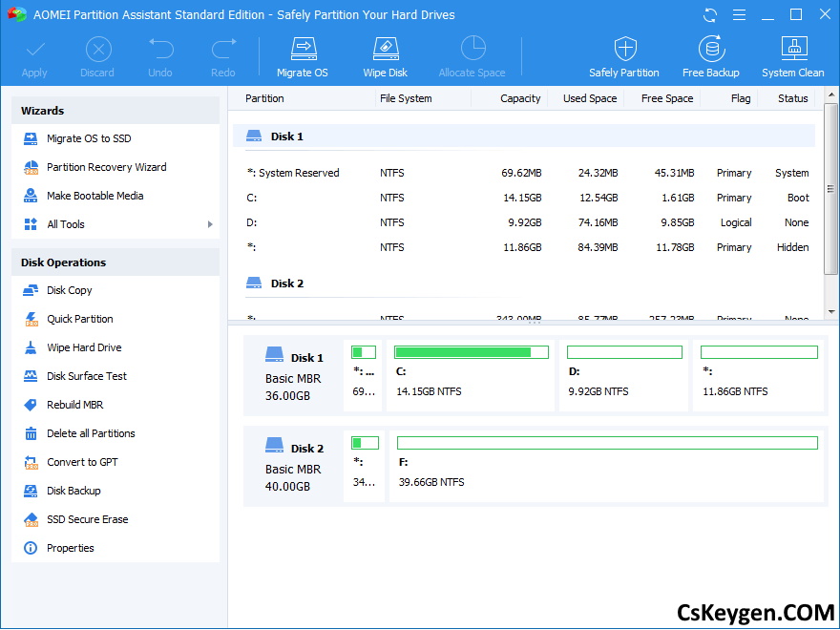
Task: Click the F: partition usage bar
Action: (607, 443)
